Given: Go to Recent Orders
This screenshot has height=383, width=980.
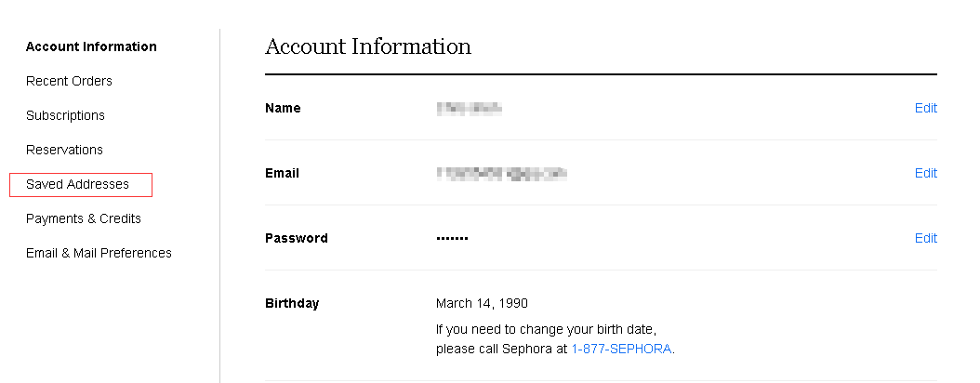Looking at the screenshot, I should [x=69, y=81].
